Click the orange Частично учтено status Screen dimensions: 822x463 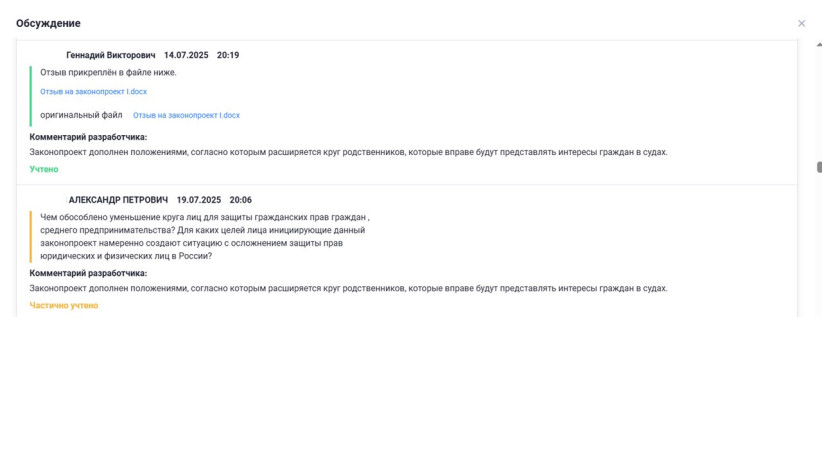[64, 305]
